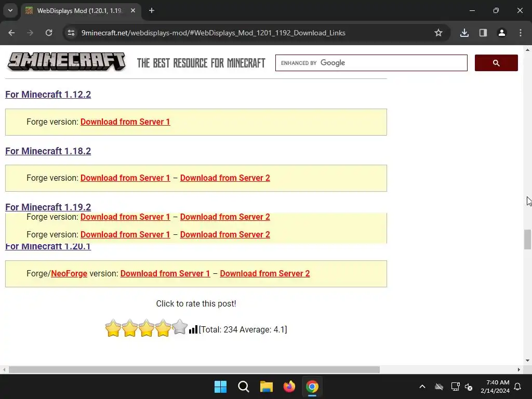The height and width of the screenshot is (399, 532).
Task: Click the horizontal scrollbar thumb
Action: [x=194, y=369]
